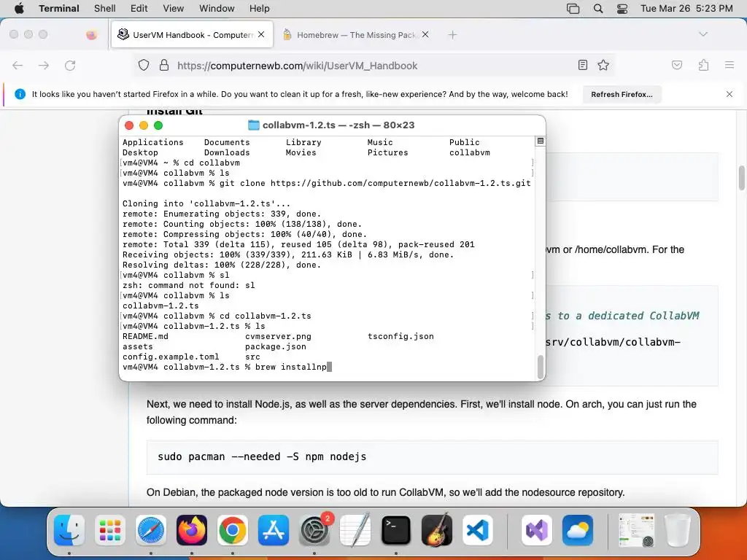Click the Firefox View pinned icon
This screenshot has width=747, height=560.
point(91,35)
